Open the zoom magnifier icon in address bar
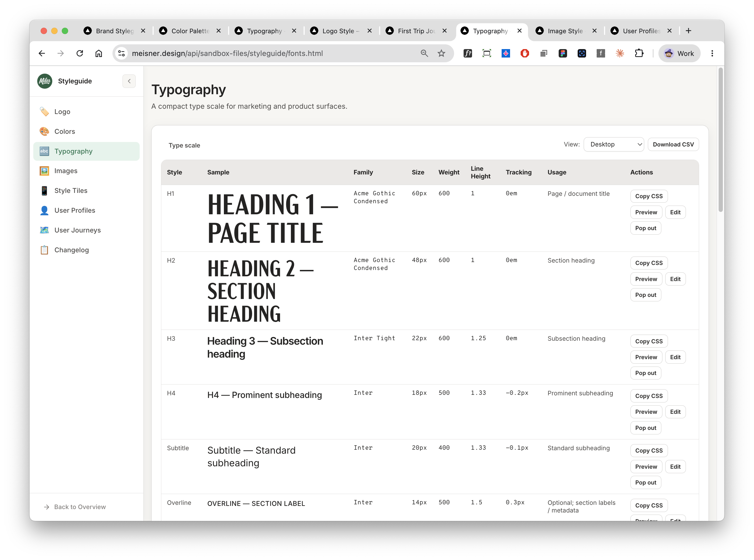The height and width of the screenshot is (560, 754). click(x=424, y=53)
